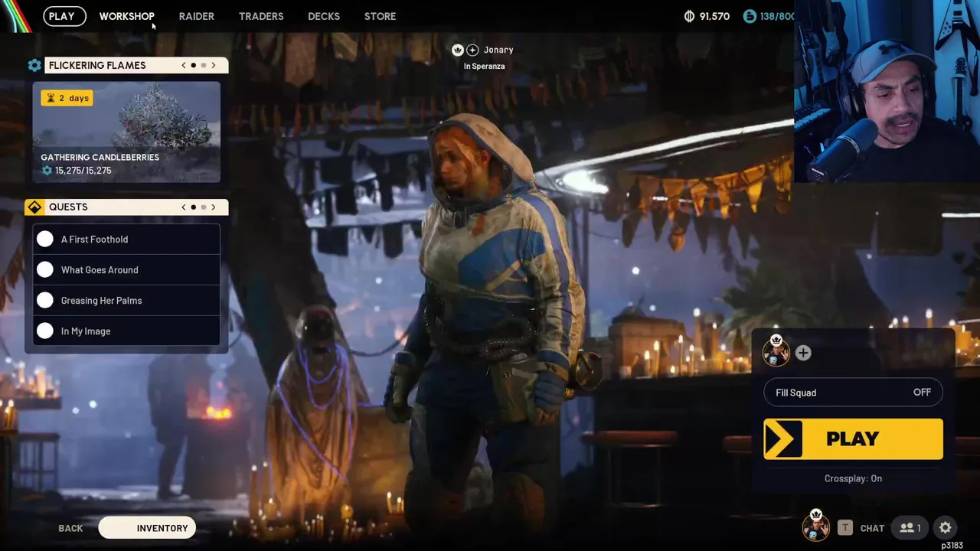The height and width of the screenshot is (551, 980).
Task: Go BACK from the lobby screen
Action: (x=70, y=528)
